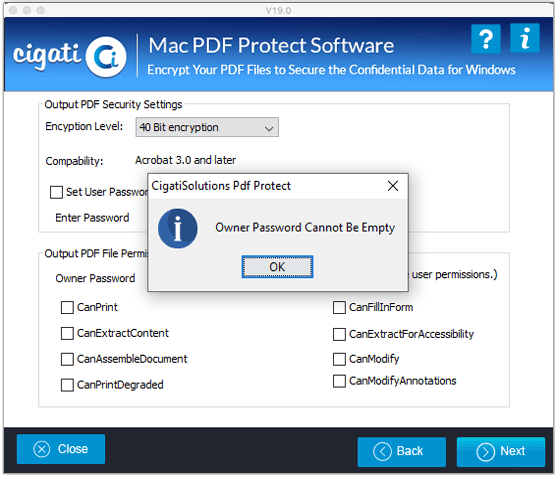Click the Close button at bottom left
This screenshot has width=557, height=477.
coord(61,449)
